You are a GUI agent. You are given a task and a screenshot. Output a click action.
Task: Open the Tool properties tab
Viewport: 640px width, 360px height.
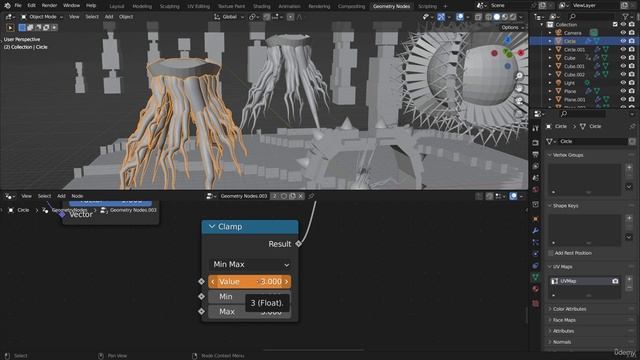(536, 128)
